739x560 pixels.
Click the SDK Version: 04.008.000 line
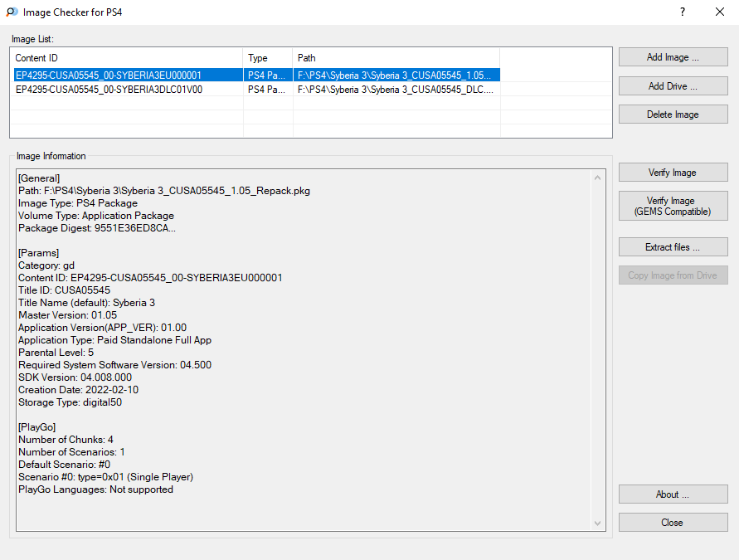point(75,377)
